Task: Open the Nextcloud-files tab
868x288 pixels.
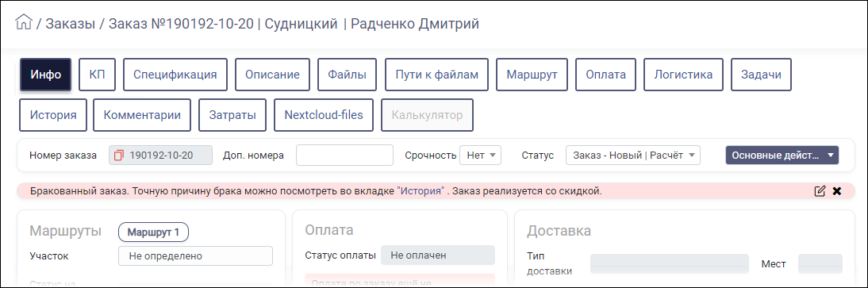Action: (x=324, y=115)
